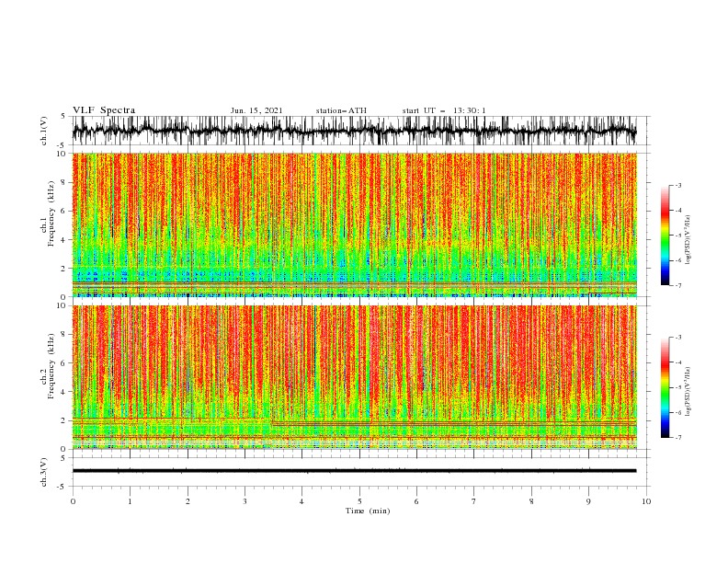Click the "7" tick label on the time axis
Image resolution: width=728 pixels, height=563 pixels.
tap(474, 501)
